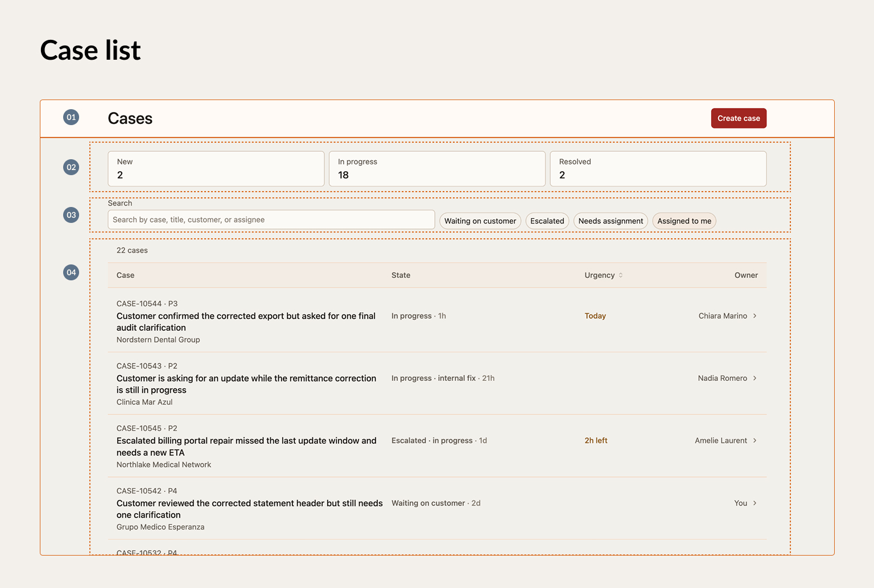Click customer name Grupo Medico Esperanza

point(160,527)
